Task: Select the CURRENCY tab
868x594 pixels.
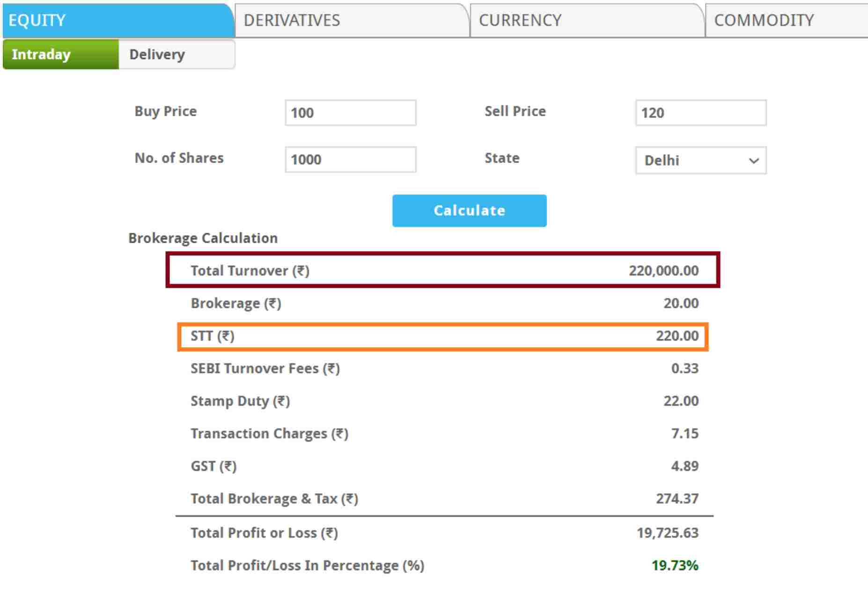Action: pos(586,21)
